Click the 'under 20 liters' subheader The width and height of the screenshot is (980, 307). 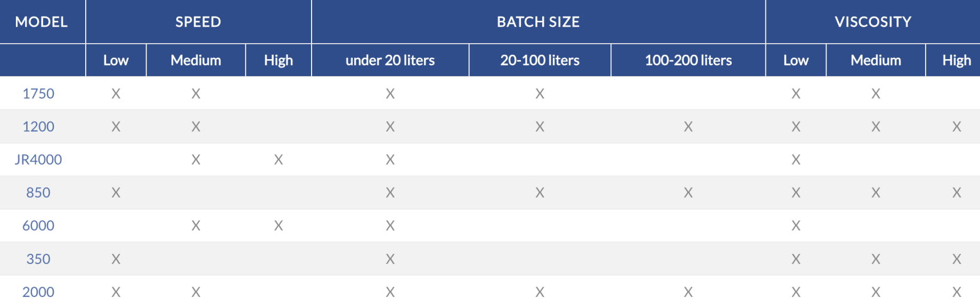(390, 60)
